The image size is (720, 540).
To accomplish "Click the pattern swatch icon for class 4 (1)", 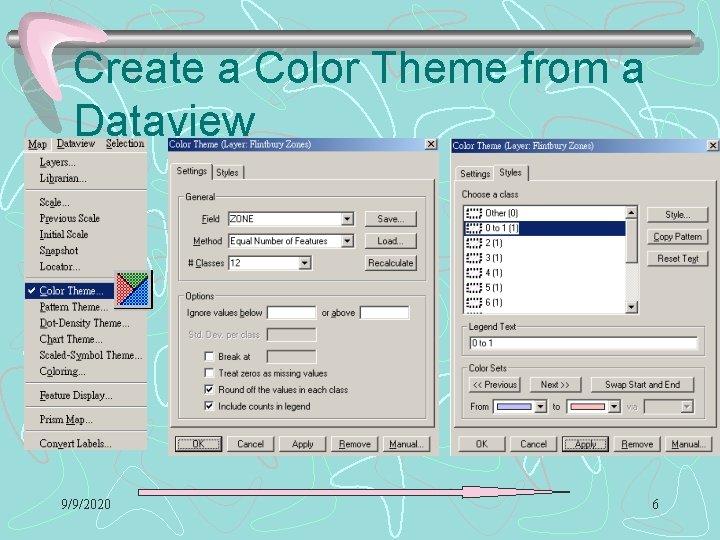I will [x=473, y=273].
